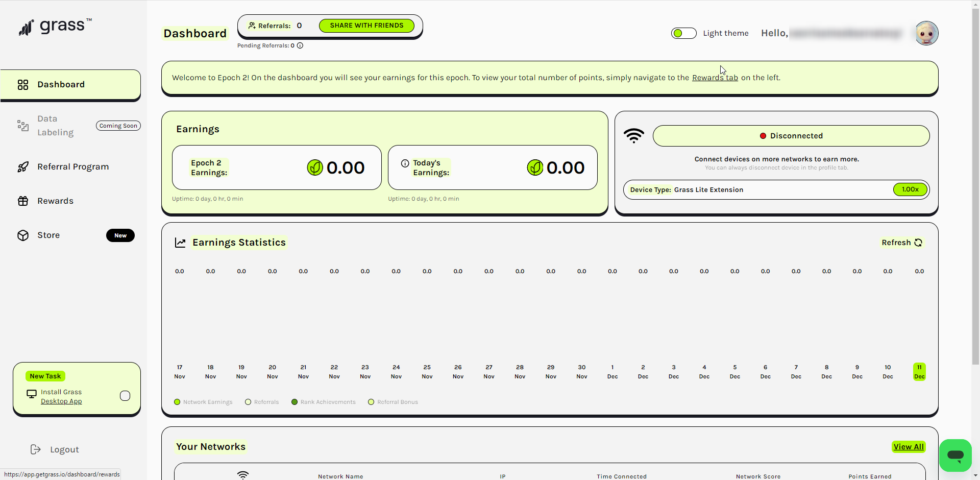Screen dimensions: 980x480
Task: Click the Today's Earnings leaf coin icon
Action: click(x=535, y=167)
